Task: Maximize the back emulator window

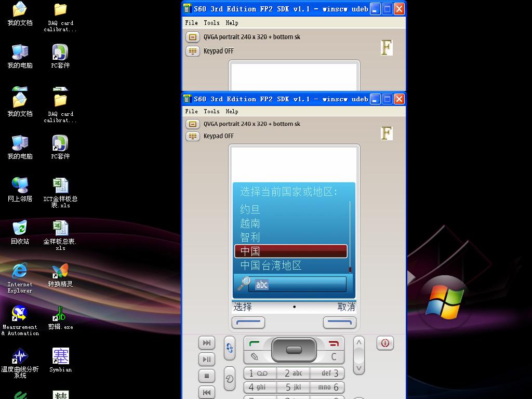Action: pos(387,9)
